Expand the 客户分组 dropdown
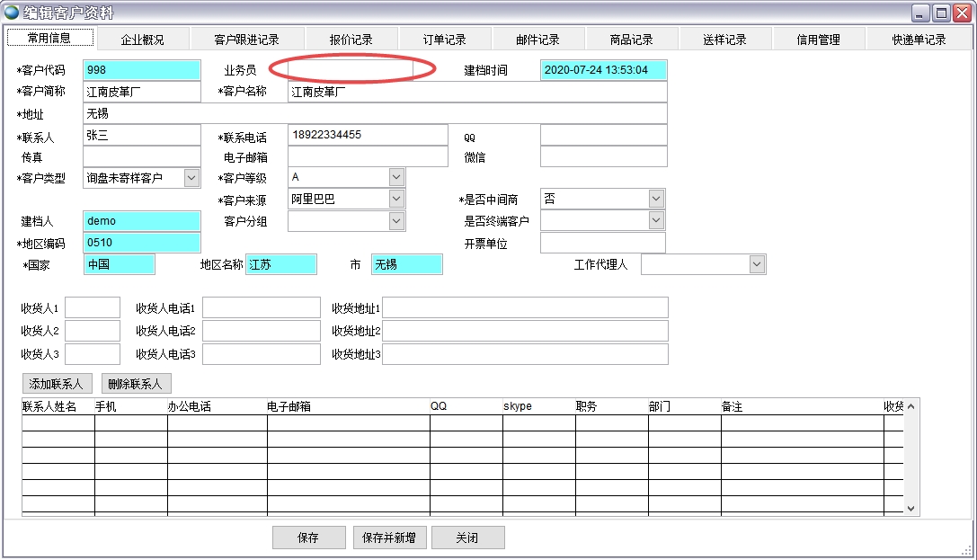 pos(396,221)
